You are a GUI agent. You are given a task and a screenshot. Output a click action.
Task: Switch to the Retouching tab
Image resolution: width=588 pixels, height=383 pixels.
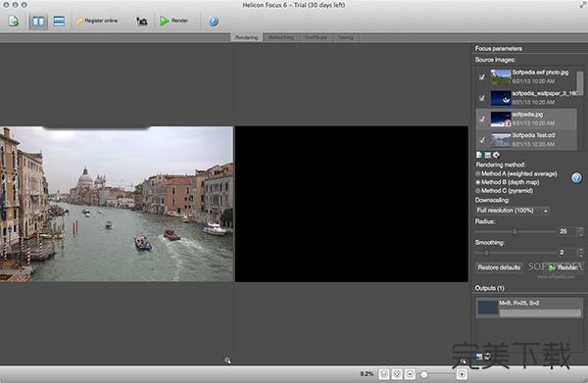coord(281,37)
